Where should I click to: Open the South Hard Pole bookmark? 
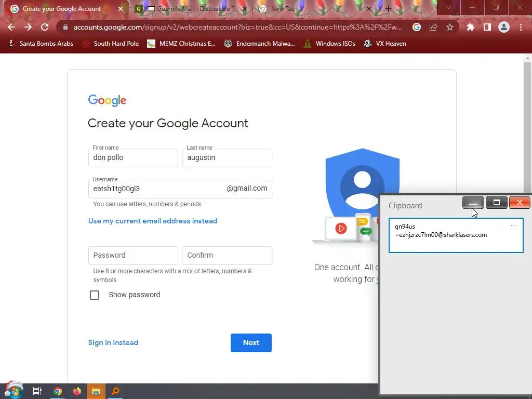pos(111,44)
